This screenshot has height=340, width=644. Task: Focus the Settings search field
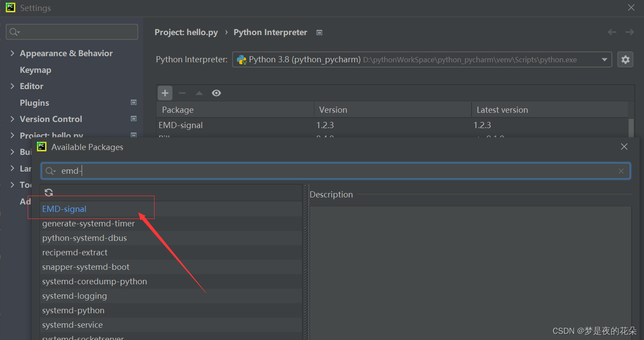72,32
